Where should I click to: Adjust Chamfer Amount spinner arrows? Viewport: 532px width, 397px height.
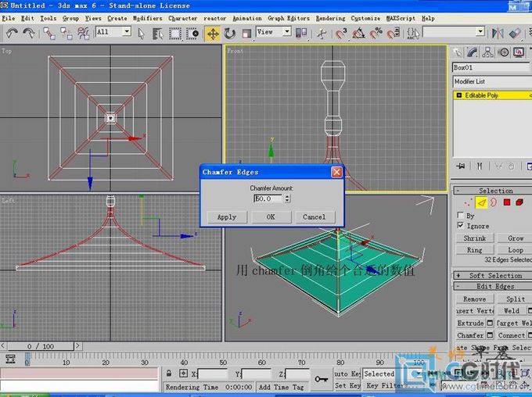pos(287,198)
